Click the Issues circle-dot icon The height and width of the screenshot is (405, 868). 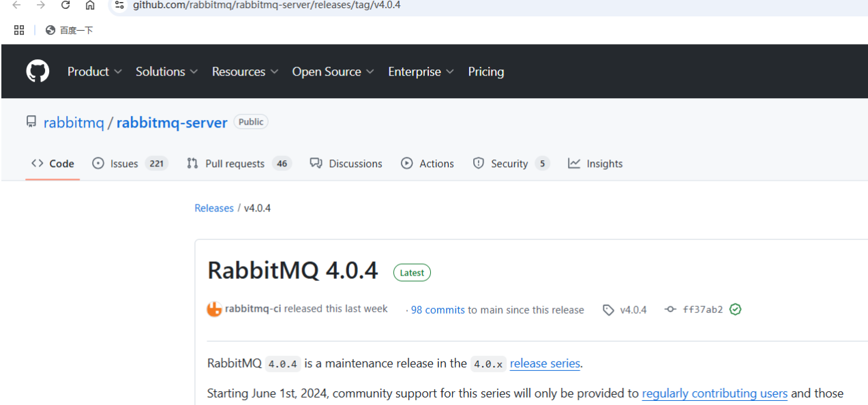(x=98, y=164)
